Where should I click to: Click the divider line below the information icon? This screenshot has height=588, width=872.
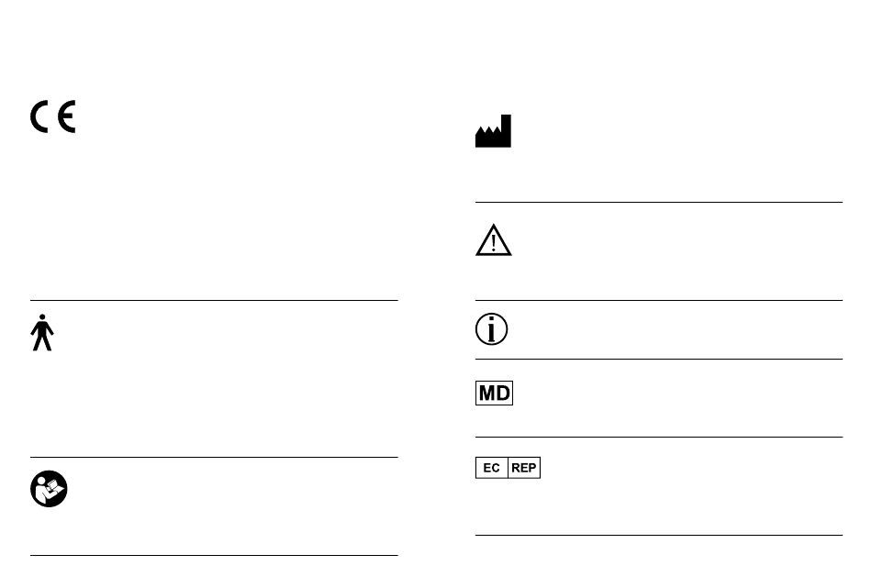(659, 359)
